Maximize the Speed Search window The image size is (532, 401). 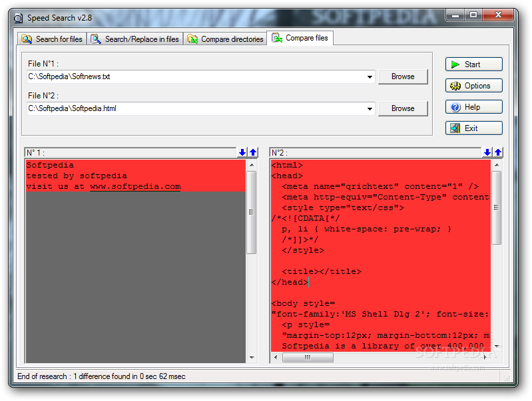click(473, 15)
